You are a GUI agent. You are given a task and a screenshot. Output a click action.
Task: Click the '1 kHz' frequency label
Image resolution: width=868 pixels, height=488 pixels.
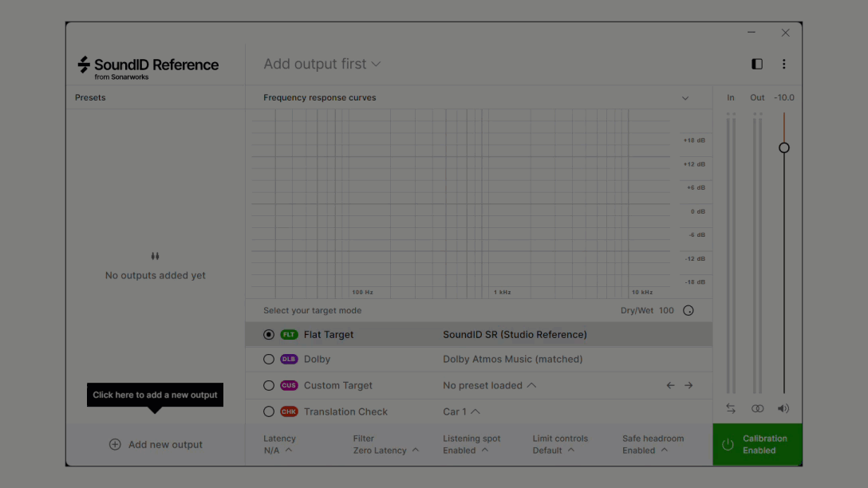pos(503,292)
